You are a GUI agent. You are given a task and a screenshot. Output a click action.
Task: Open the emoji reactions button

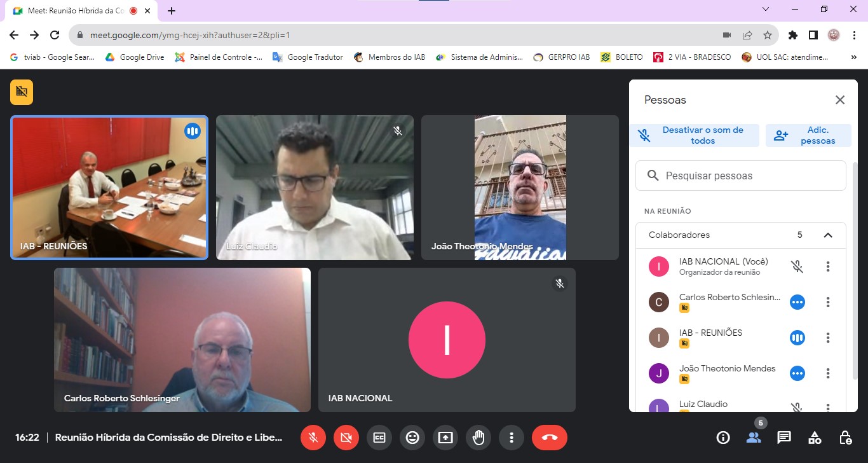(x=412, y=438)
